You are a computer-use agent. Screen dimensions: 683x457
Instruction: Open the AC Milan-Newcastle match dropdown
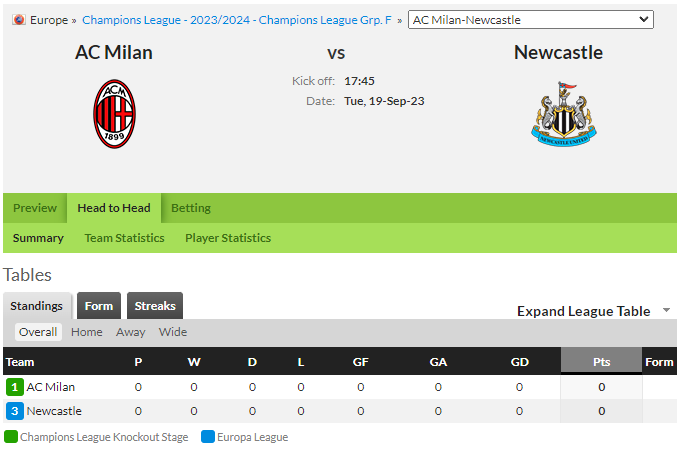pyautogui.click(x=531, y=20)
